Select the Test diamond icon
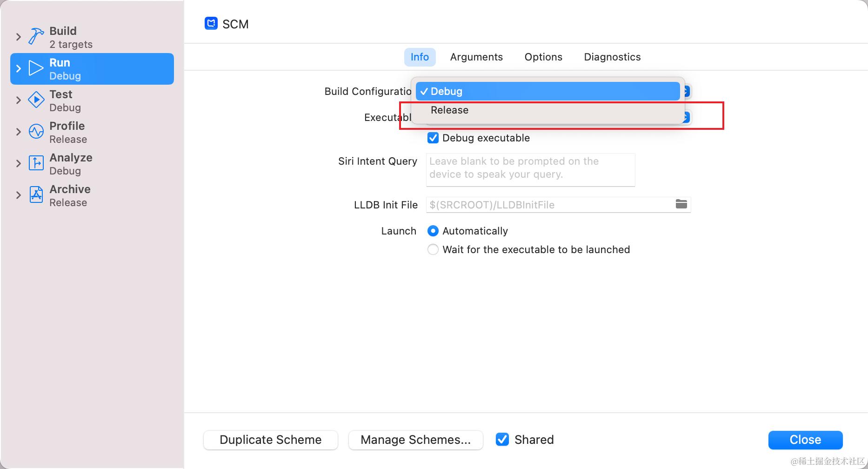 click(36, 100)
